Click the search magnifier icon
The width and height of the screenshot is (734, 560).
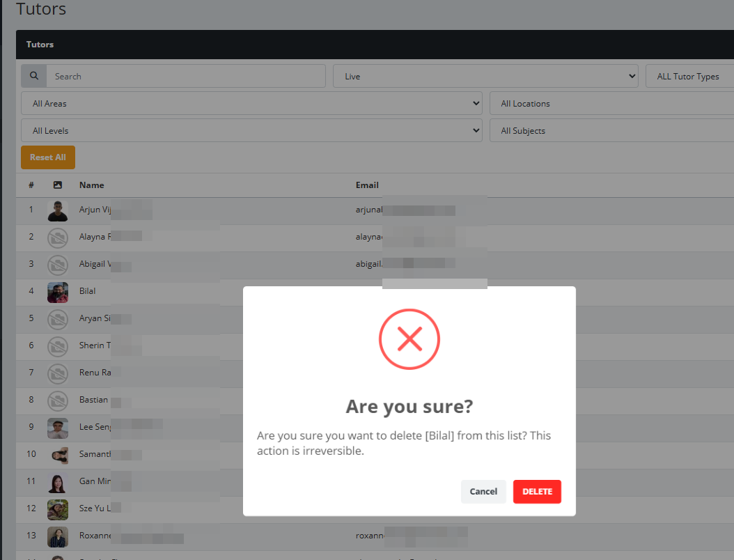[x=33, y=77]
